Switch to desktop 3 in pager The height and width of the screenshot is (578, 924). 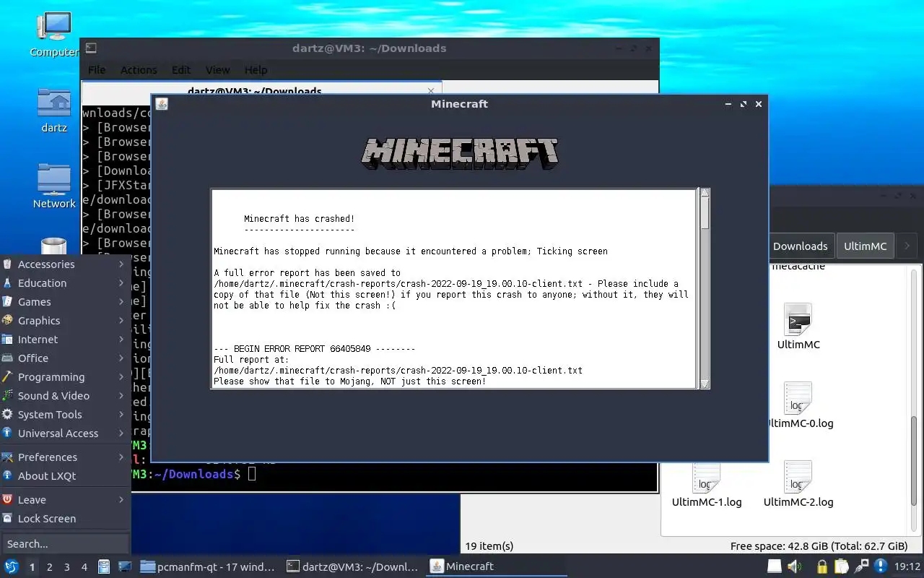pos(66,567)
